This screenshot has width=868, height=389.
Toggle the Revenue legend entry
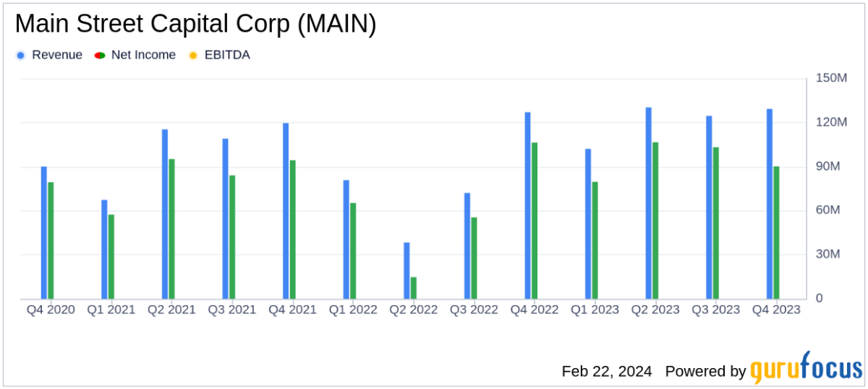49,55
